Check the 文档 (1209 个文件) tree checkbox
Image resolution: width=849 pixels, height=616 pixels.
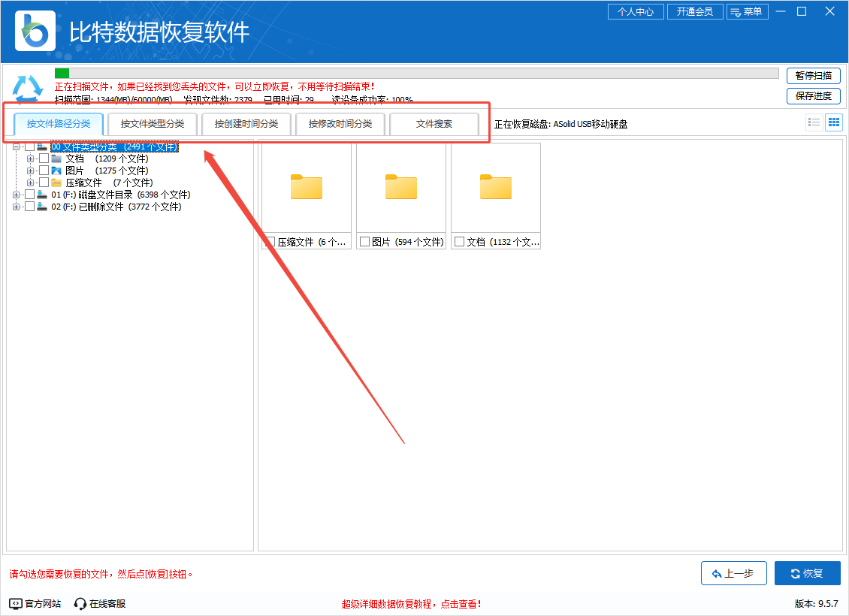click(44, 159)
